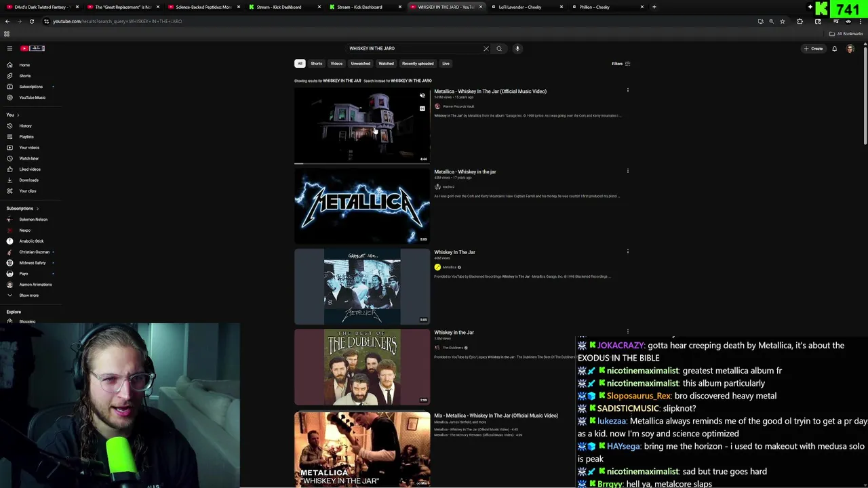The width and height of the screenshot is (868, 488).
Task: Unmute the preview on first Metallica video
Action: point(422,96)
